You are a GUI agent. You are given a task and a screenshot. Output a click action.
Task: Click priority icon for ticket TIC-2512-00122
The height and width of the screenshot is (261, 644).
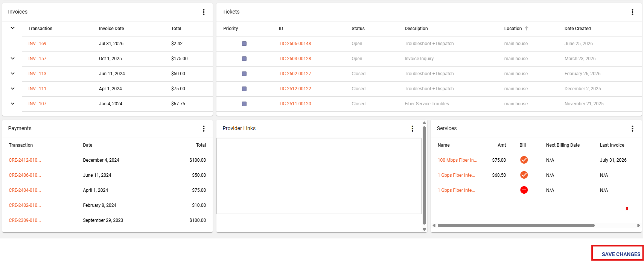point(244,89)
